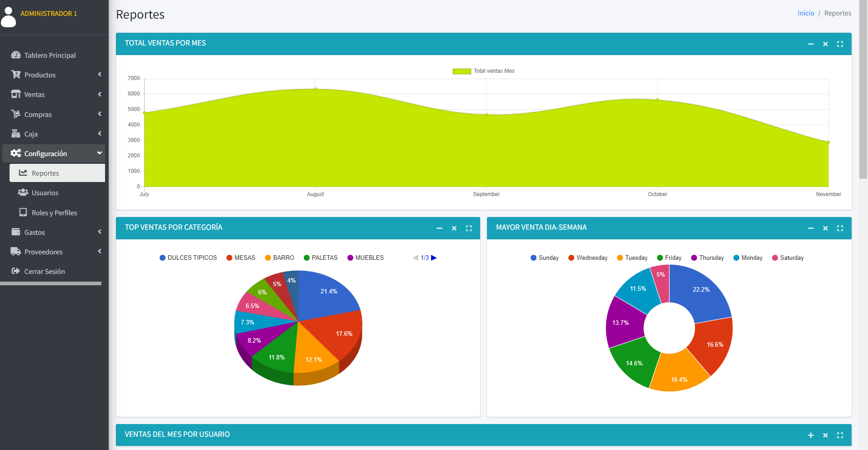
Task: Toggle Total ventas Mes legend series
Action: pos(483,71)
